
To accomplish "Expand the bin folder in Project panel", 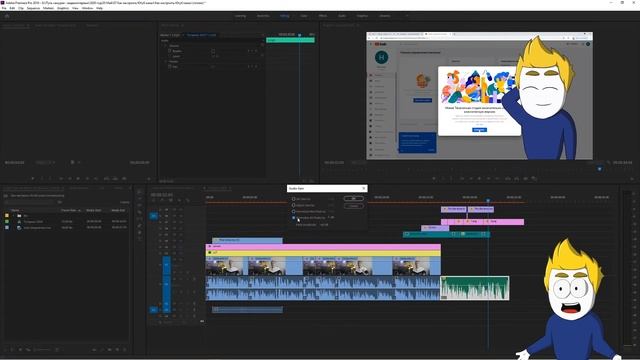I will click(13, 216).
